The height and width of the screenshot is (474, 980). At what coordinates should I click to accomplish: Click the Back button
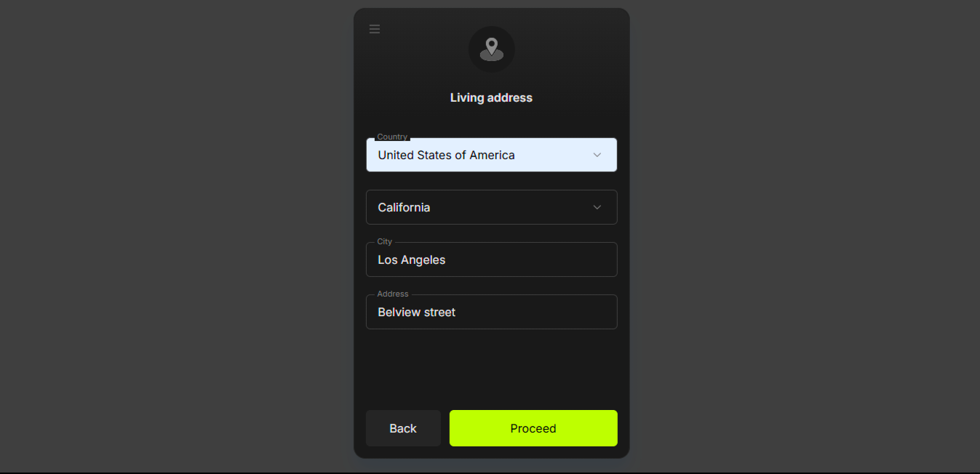[403, 428]
